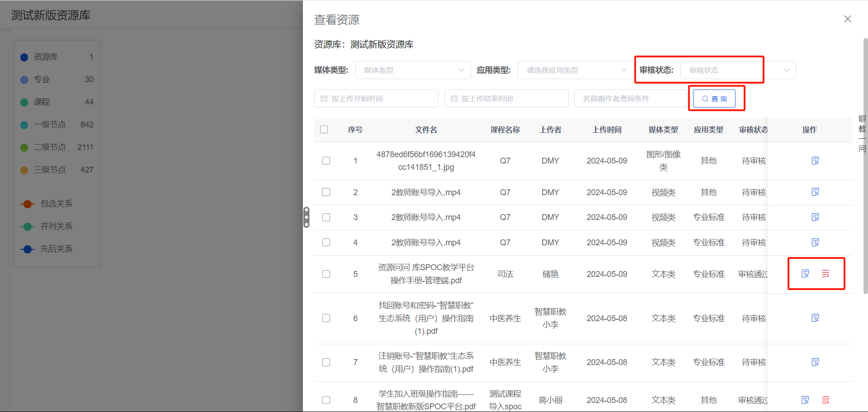Open preview icon for 找回账号和密码 PDF
This screenshot has width=868, height=412.
click(x=815, y=318)
